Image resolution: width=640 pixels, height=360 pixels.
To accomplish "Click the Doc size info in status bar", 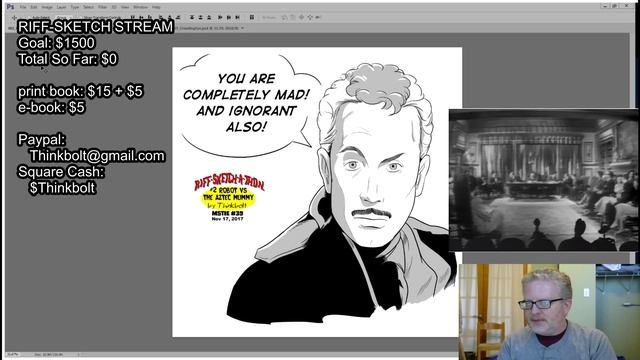I will 49,355.
